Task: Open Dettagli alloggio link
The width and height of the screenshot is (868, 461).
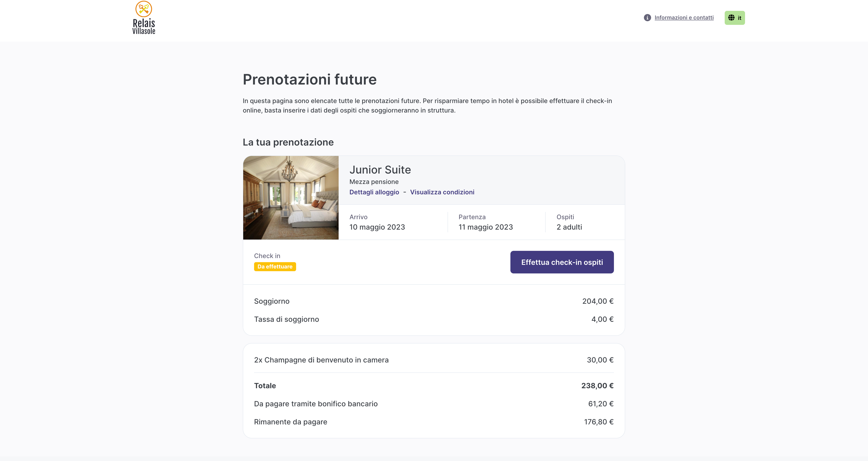Action: tap(374, 192)
